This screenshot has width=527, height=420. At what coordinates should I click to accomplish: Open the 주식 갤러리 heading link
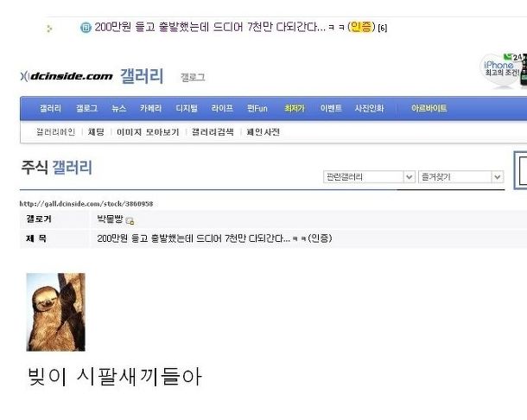tap(56, 167)
